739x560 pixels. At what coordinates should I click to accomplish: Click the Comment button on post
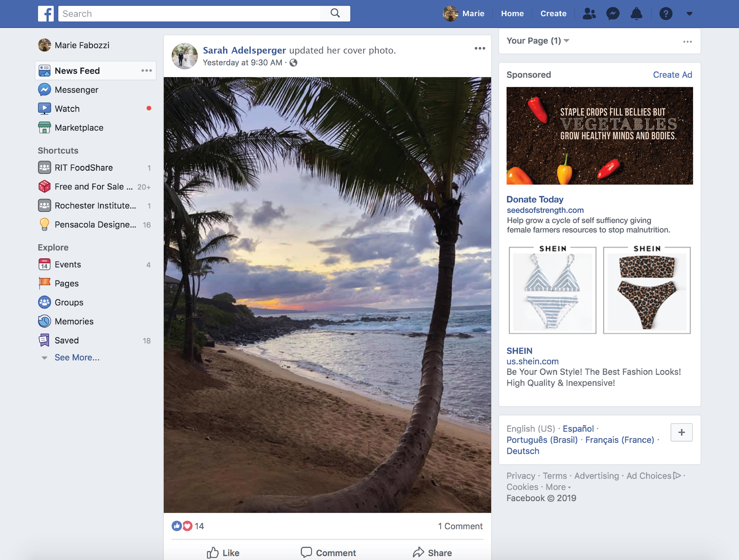[x=328, y=553]
